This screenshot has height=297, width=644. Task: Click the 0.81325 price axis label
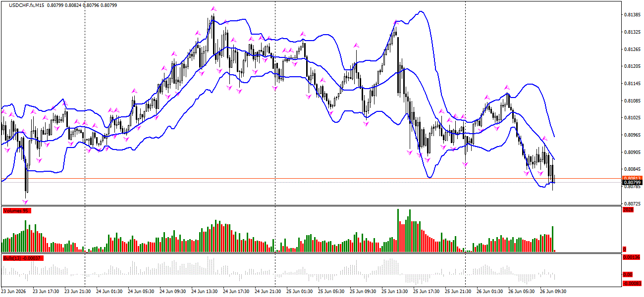632,32
